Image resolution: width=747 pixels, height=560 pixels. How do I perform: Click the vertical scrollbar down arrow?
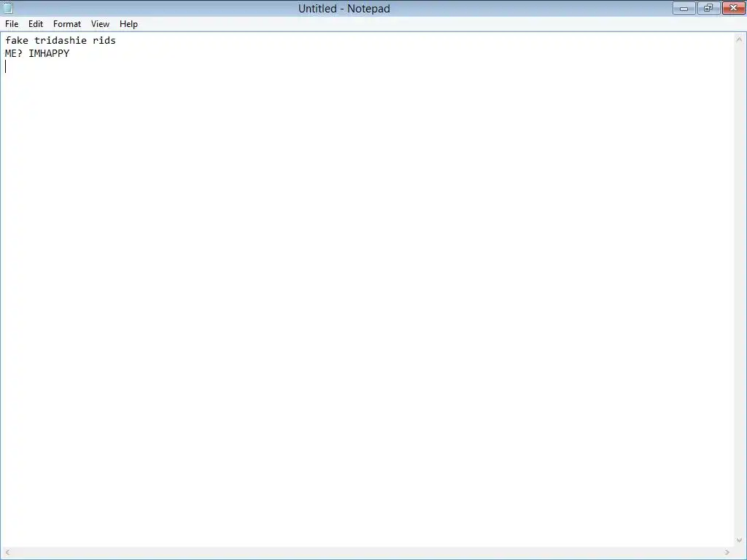[739, 540]
